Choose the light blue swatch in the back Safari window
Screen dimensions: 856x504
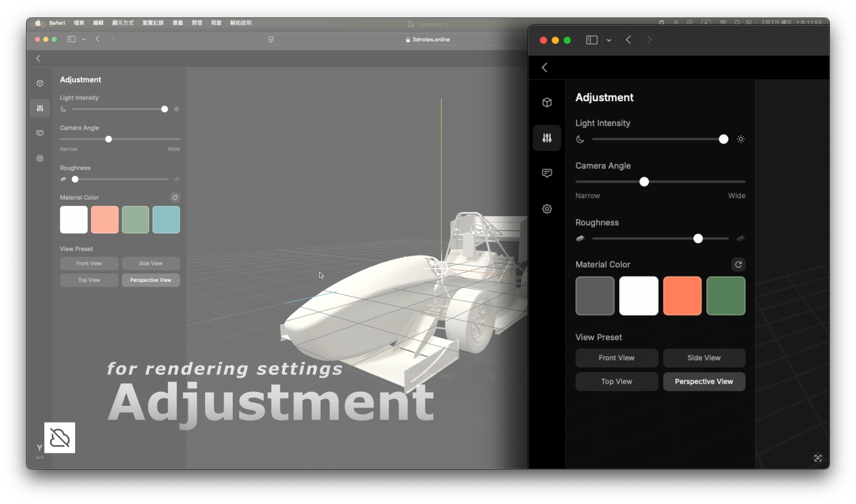[x=166, y=219]
